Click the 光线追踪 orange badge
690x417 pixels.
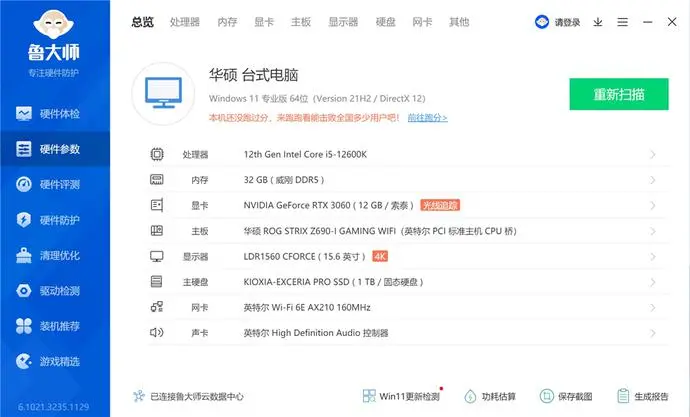[440, 205]
